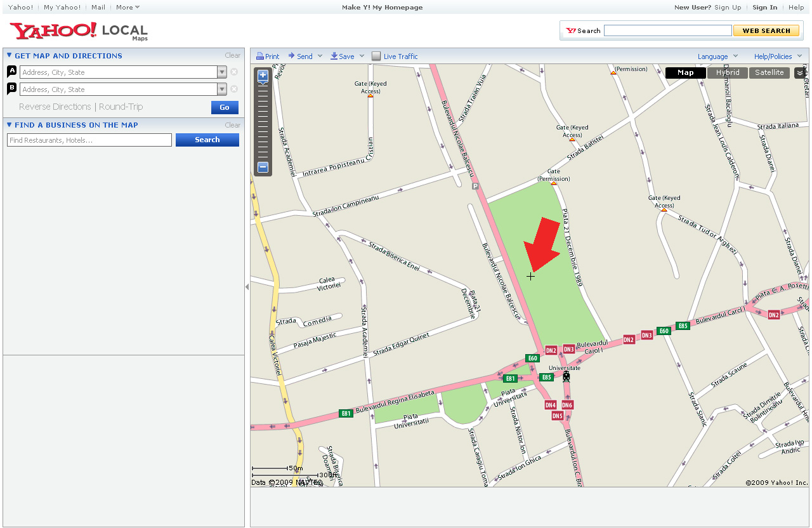The image size is (812, 528).
Task: Click the Strada Edgar Quinet label
Action: coord(401,343)
